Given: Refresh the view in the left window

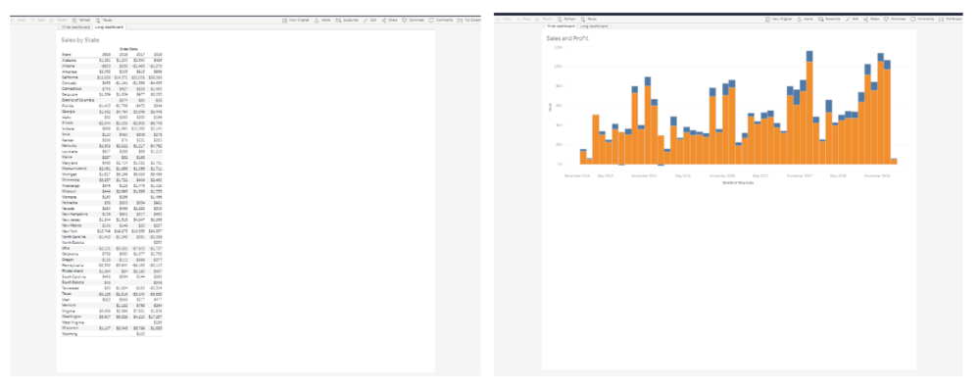Looking at the screenshot, I should (81, 20).
